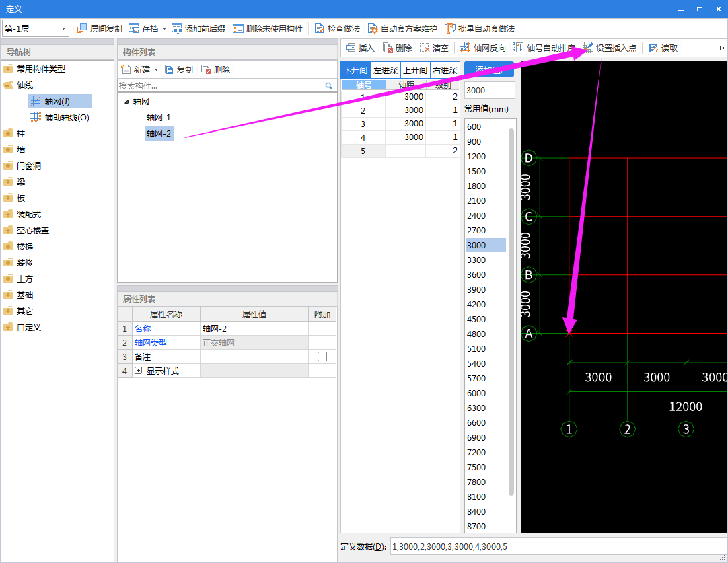Expand the toolbar overflow arrow

tap(722, 48)
